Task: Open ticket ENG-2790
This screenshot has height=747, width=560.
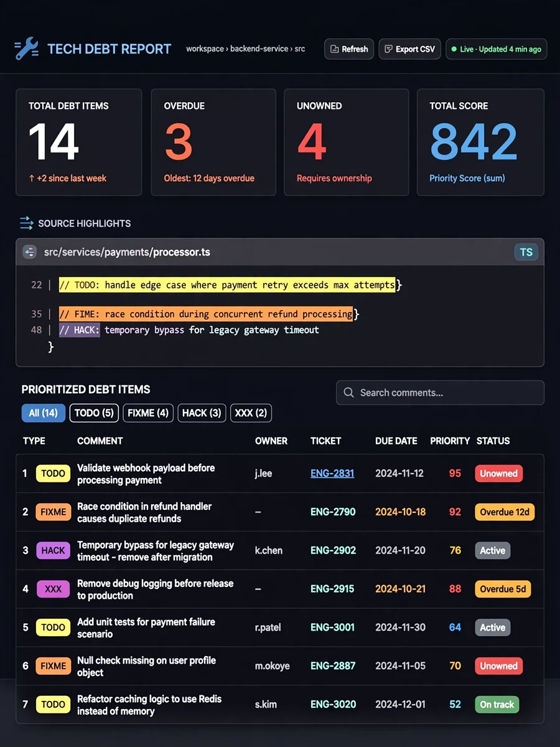Action: (x=333, y=512)
